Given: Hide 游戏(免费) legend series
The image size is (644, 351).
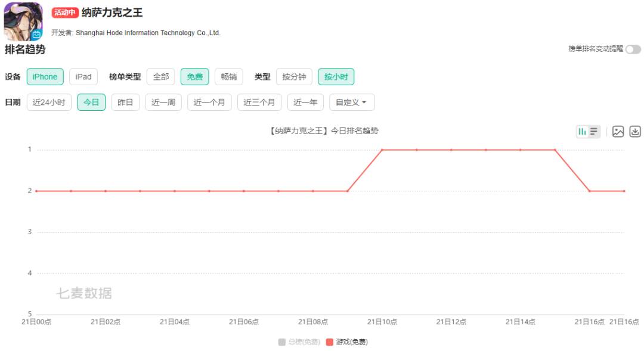Looking at the screenshot, I should pos(347,342).
